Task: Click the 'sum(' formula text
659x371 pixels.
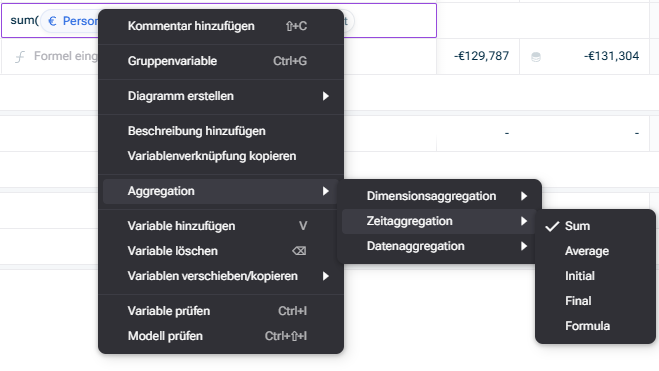Action: 24,20
